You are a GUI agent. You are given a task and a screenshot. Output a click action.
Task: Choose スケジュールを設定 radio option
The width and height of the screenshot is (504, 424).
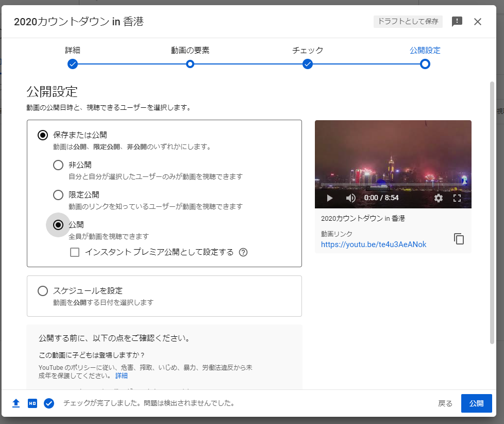pyautogui.click(x=43, y=291)
